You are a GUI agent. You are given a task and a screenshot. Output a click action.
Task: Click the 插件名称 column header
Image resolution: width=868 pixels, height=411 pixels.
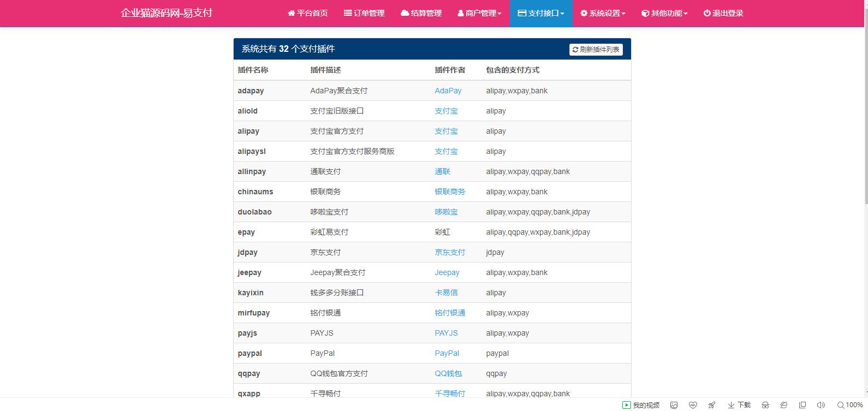click(253, 70)
